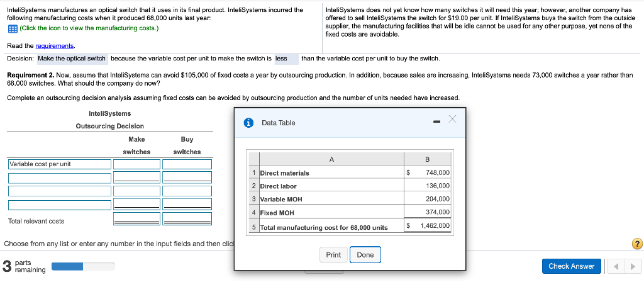This screenshot has width=644, height=282.
Task: Click the Buy switches total relevant costs field
Action: click(x=187, y=218)
